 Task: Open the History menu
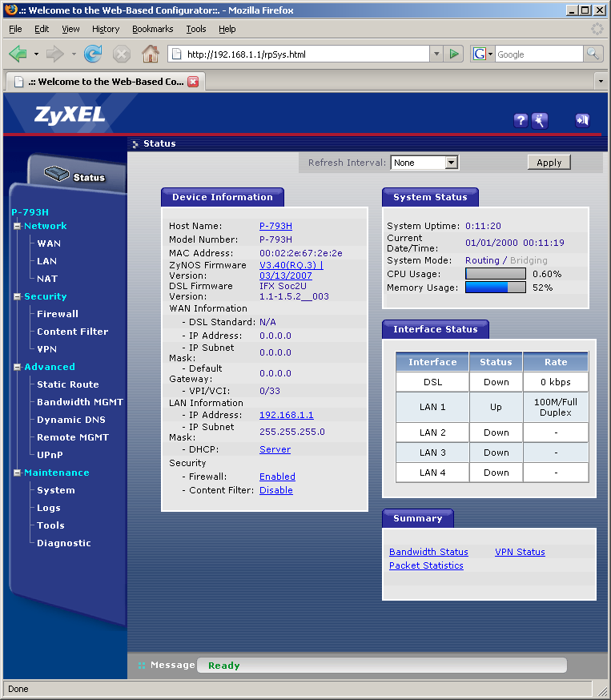coord(106,29)
